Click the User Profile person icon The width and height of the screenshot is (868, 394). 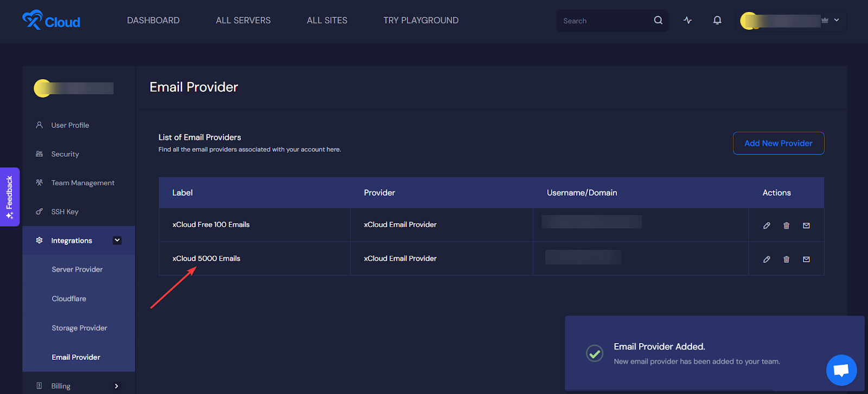tap(39, 125)
